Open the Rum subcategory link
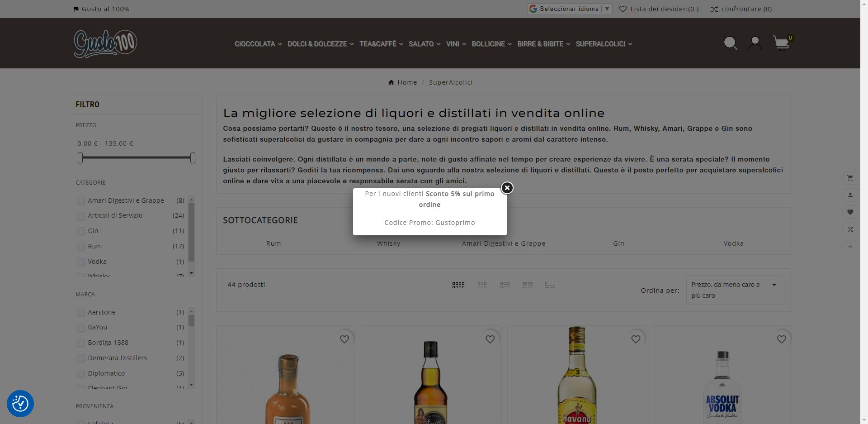 274,243
